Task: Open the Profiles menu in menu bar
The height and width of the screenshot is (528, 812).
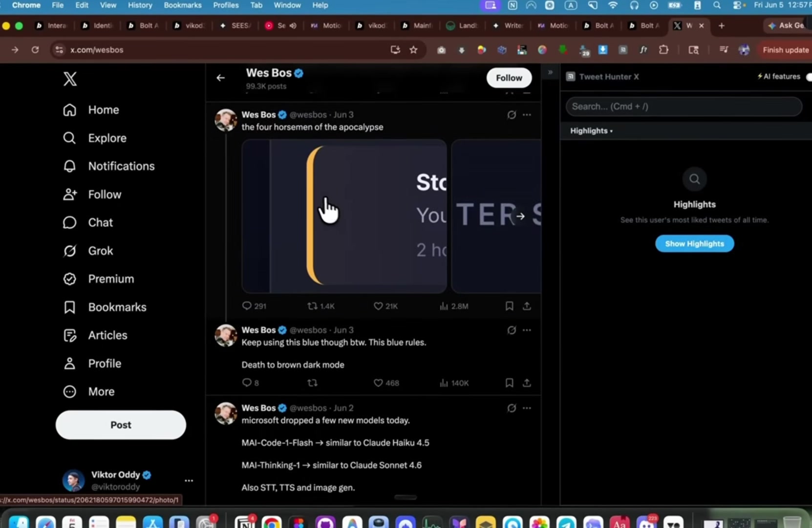Action: [x=226, y=5]
